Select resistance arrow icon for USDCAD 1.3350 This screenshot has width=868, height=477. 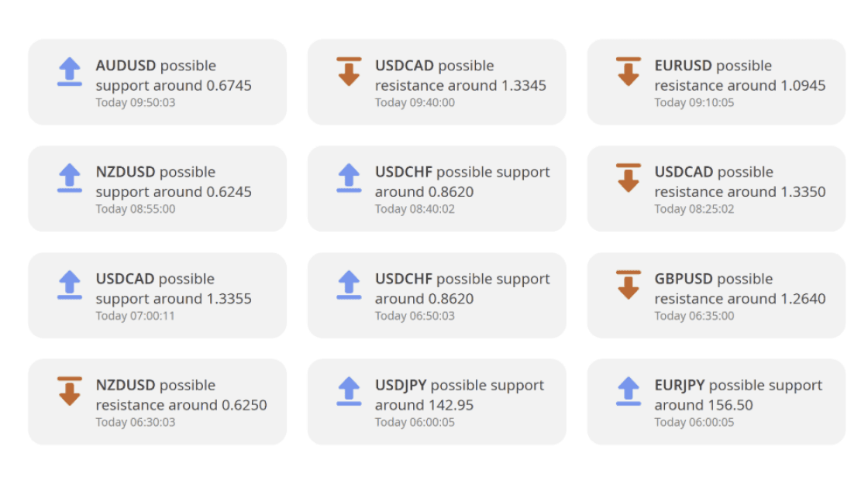point(629,177)
